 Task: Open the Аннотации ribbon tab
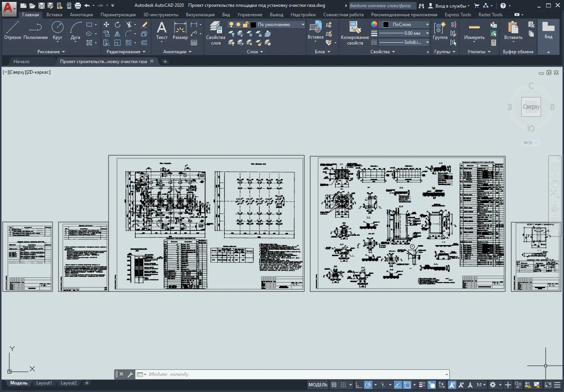click(x=81, y=15)
